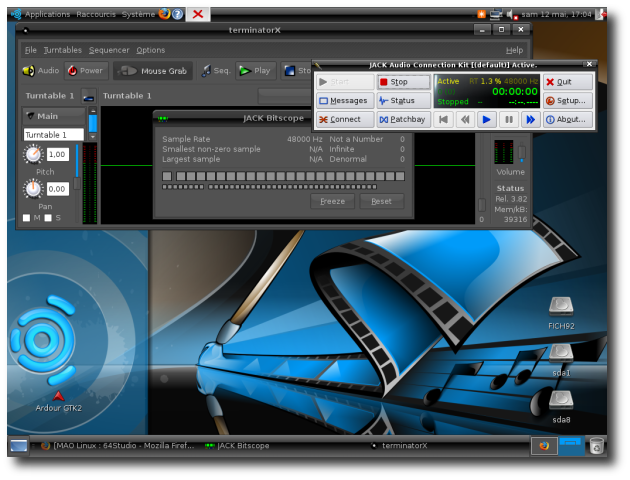
Task: Click the partly hidden Stop button in terminatorX toolbar
Action: [297, 71]
